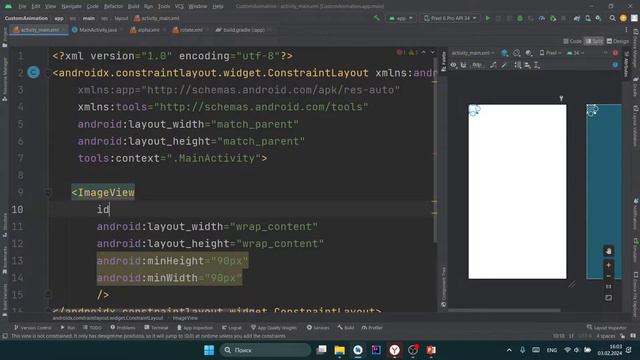Switch to Code view mode
Screen dimensions: 640x360
pos(573,41)
